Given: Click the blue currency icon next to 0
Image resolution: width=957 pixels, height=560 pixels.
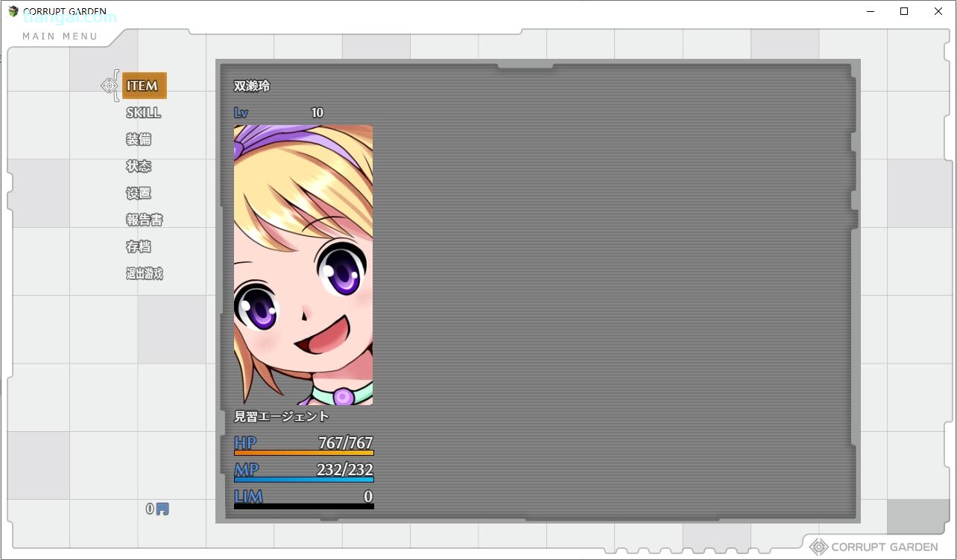Looking at the screenshot, I should tap(162, 509).
